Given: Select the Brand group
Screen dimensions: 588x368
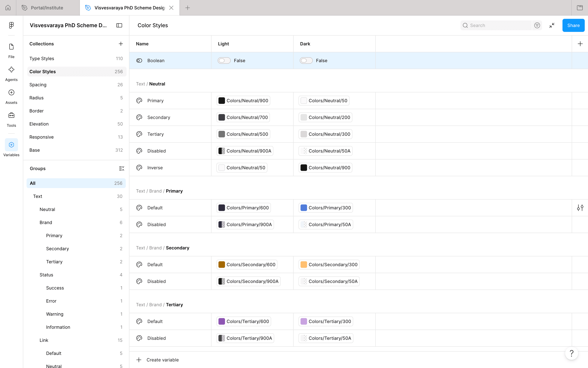Looking at the screenshot, I should point(76,222).
